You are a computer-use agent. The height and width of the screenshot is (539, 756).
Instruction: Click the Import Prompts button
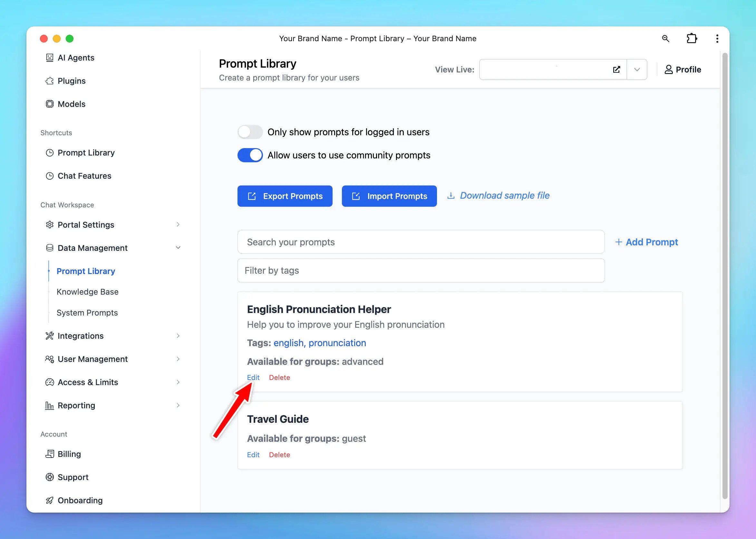coord(389,196)
